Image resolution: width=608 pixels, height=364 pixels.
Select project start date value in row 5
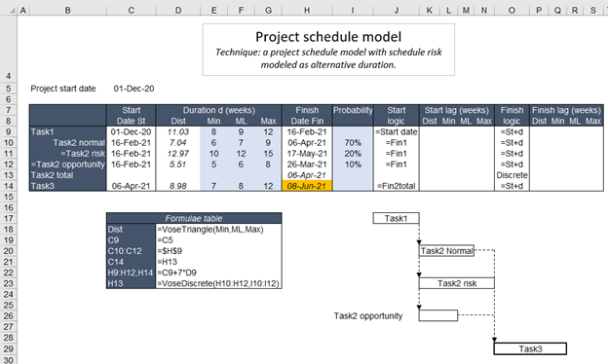[x=133, y=89]
